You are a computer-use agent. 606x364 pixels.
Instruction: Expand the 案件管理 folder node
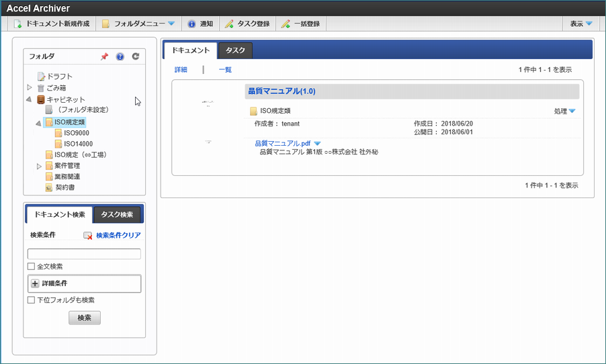click(39, 166)
